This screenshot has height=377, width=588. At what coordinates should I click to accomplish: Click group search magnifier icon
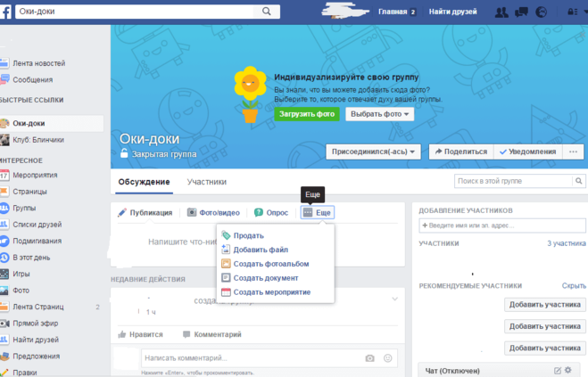coord(578,181)
